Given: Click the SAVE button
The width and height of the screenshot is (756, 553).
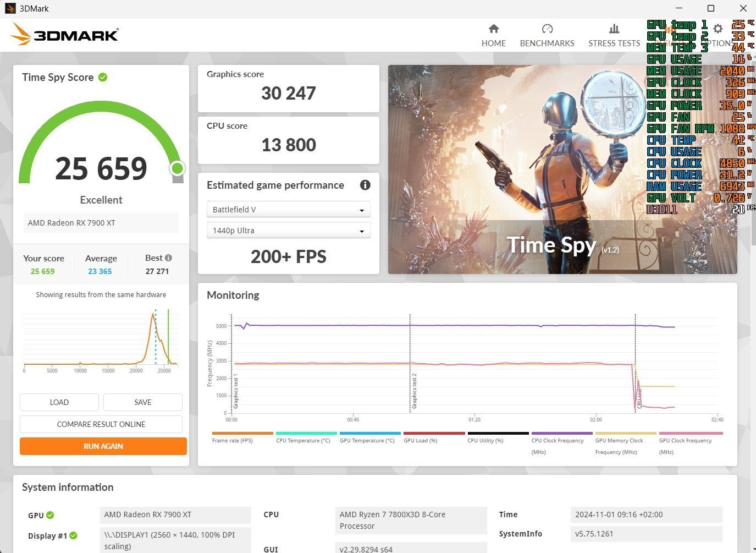Looking at the screenshot, I should (x=143, y=402).
